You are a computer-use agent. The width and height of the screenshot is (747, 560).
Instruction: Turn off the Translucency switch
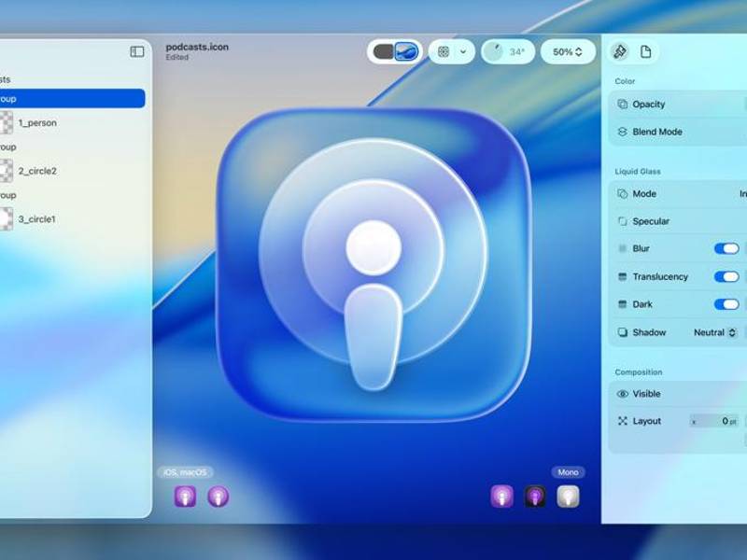click(729, 276)
